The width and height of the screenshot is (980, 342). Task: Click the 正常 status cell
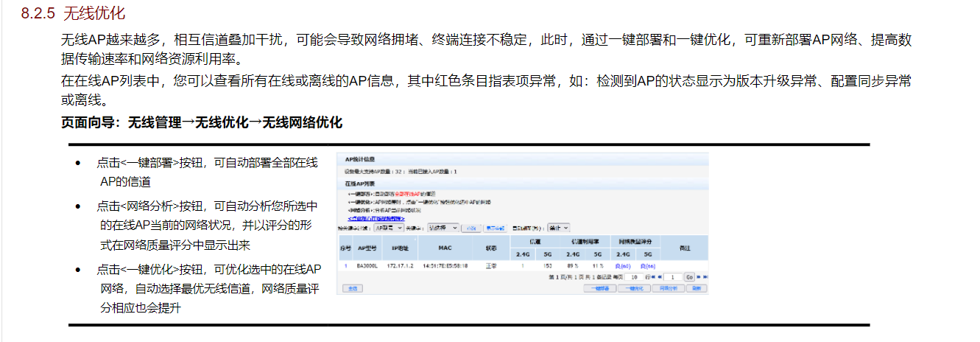[491, 266]
